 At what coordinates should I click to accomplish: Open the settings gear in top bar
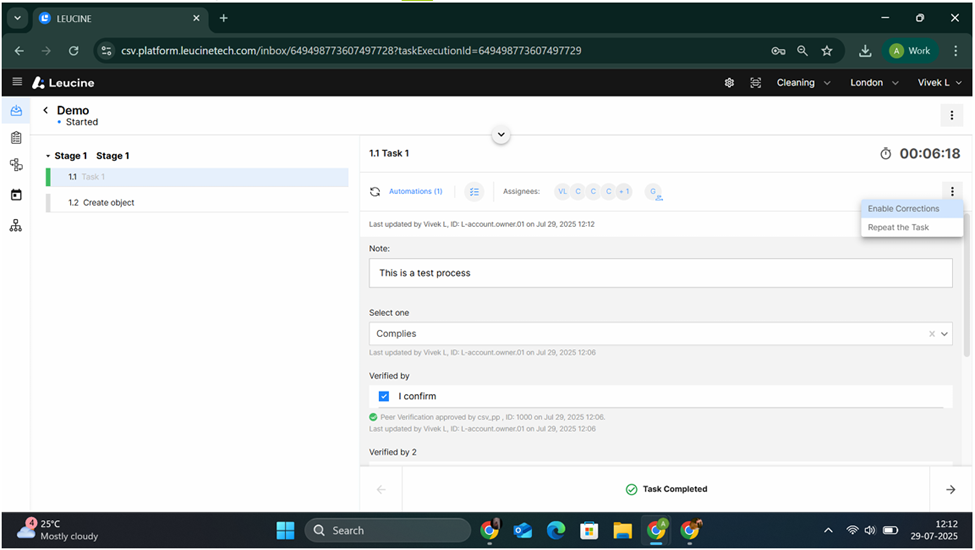pyautogui.click(x=729, y=83)
